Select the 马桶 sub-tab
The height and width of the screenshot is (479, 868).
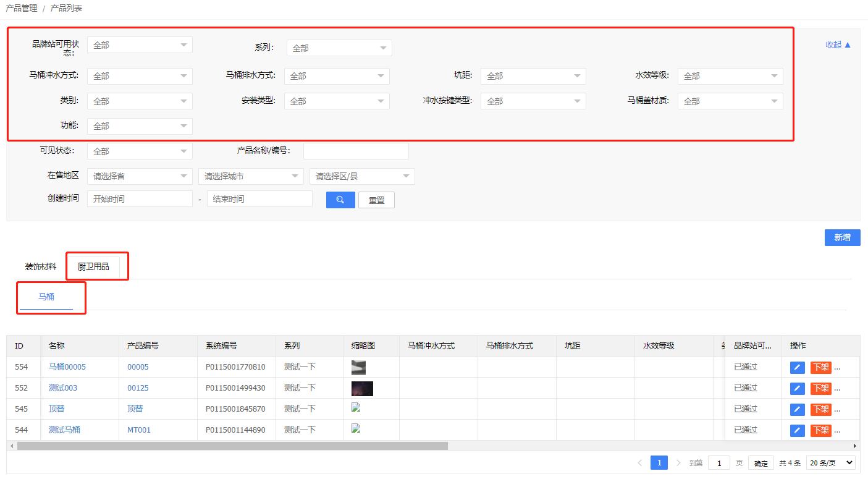pyautogui.click(x=46, y=297)
